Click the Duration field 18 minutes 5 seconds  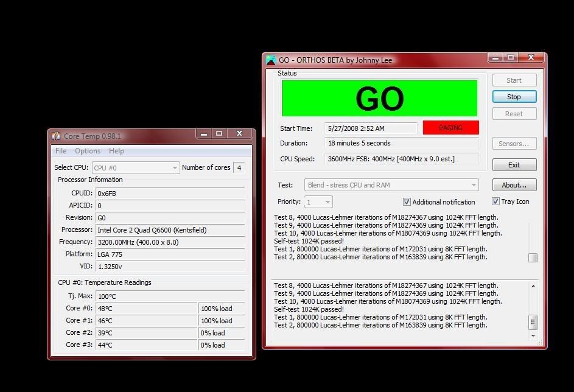tap(402, 143)
